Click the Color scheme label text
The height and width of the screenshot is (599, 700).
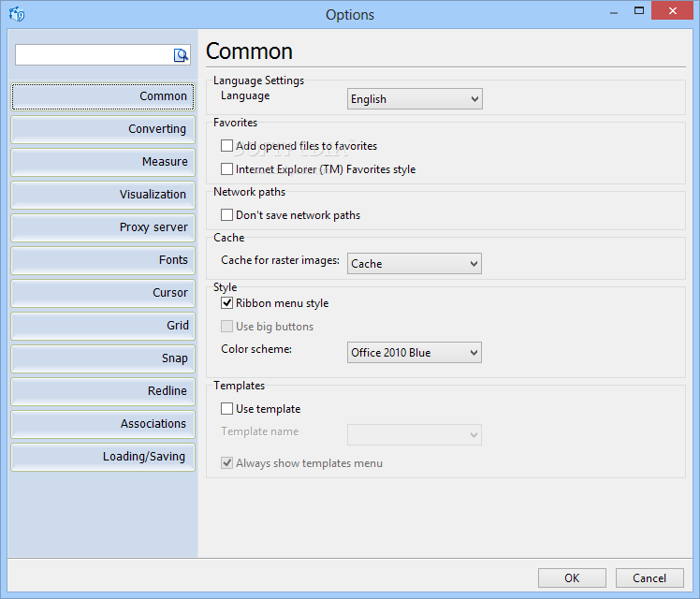(x=256, y=349)
